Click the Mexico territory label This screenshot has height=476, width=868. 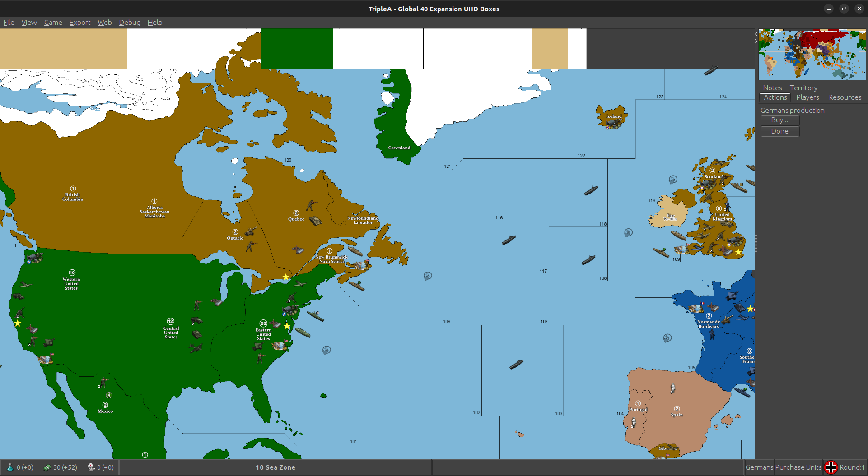[105, 411]
